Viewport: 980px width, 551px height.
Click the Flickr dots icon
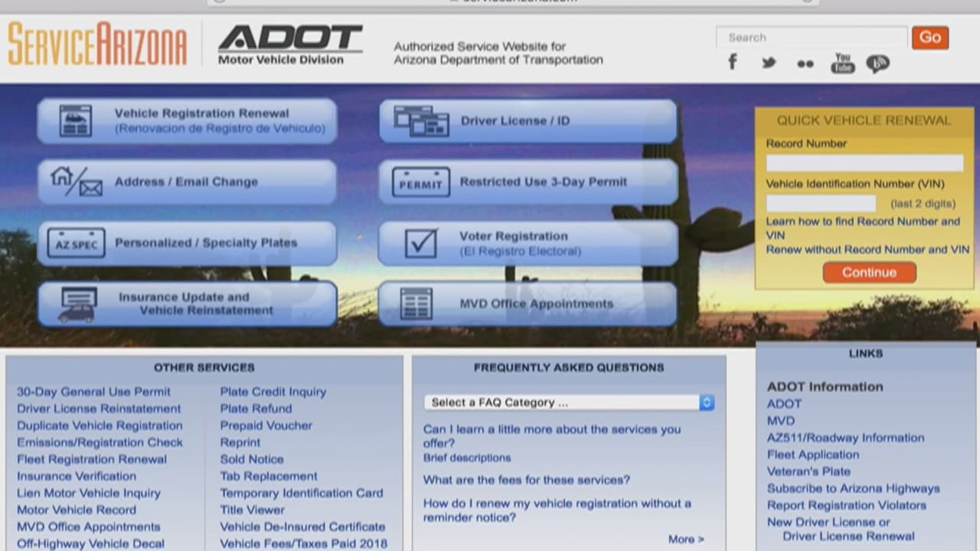[x=805, y=64]
